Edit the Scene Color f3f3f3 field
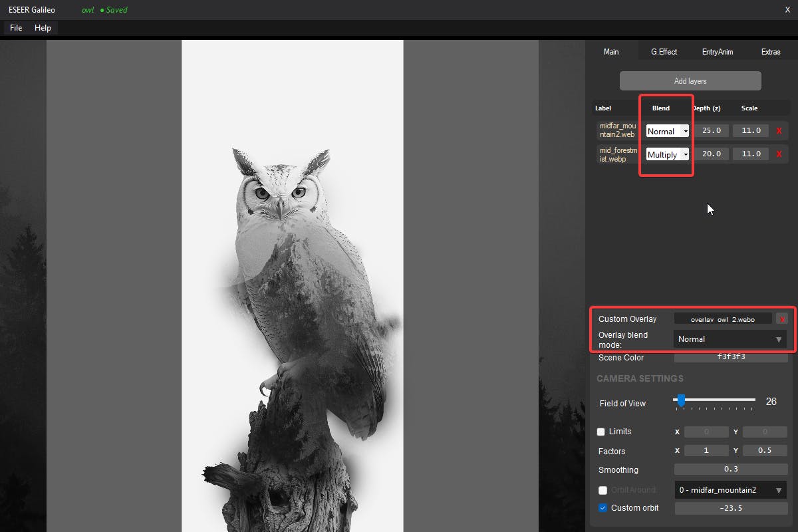This screenshot has width=798, height=532. (x=731, y=357)
